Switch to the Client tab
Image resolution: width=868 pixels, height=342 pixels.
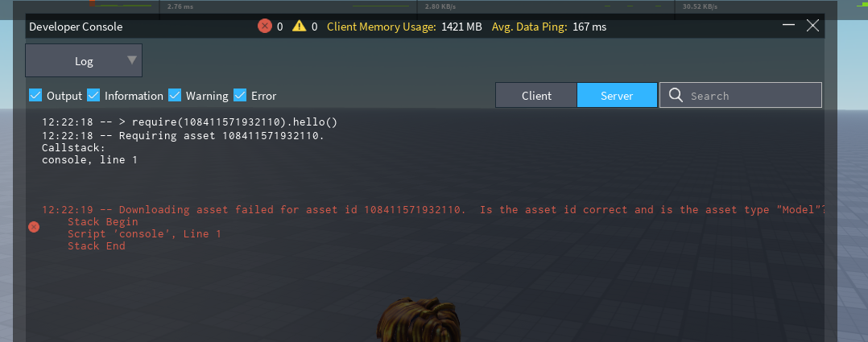coord(536,96)
